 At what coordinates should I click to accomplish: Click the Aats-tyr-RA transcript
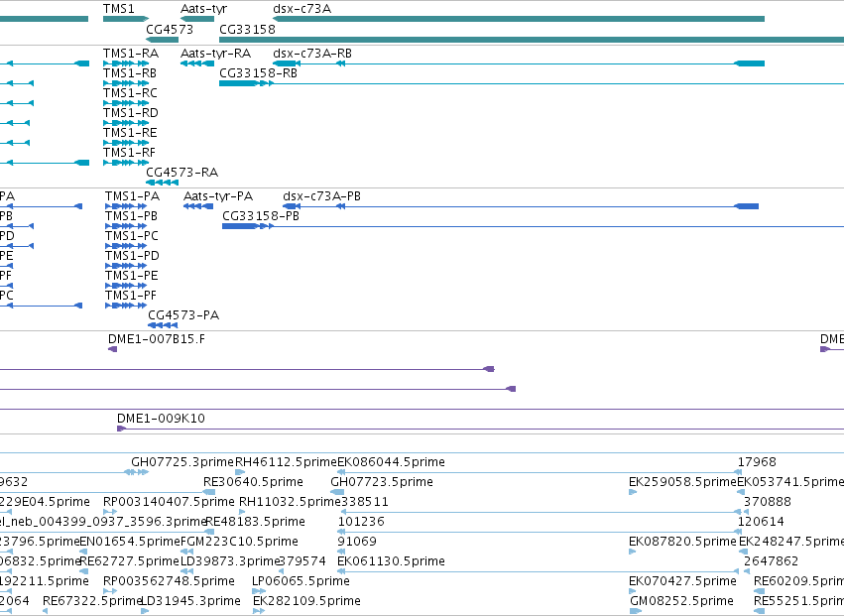pos(197,63)
